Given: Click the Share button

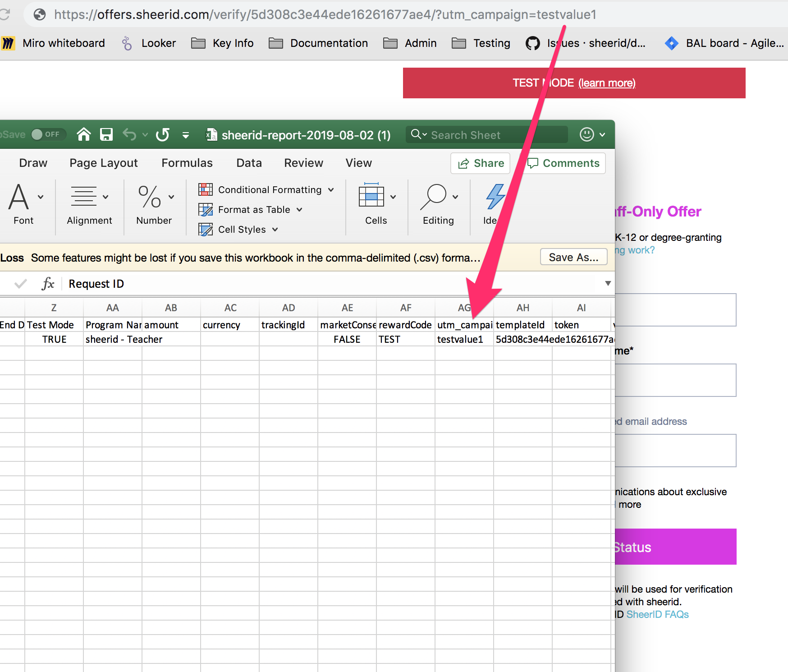Looking at the screenshot, I should point(481,163).
